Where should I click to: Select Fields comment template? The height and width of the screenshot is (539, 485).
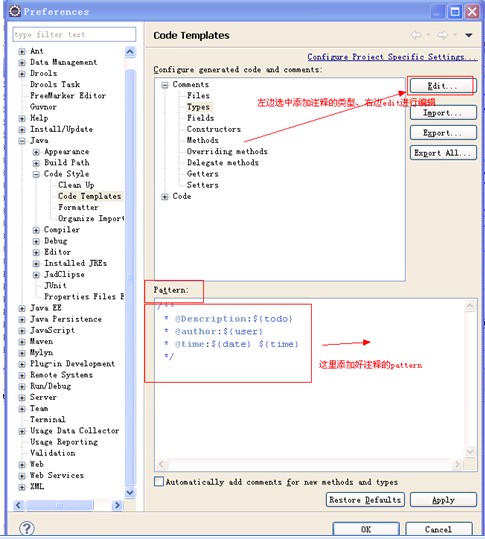[x=200, y=118]
